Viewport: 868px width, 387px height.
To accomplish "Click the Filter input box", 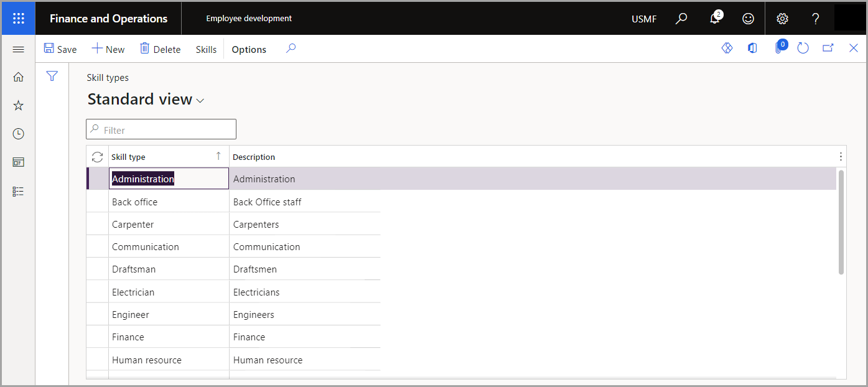I will pyautogui.click(x=161, y=129).
